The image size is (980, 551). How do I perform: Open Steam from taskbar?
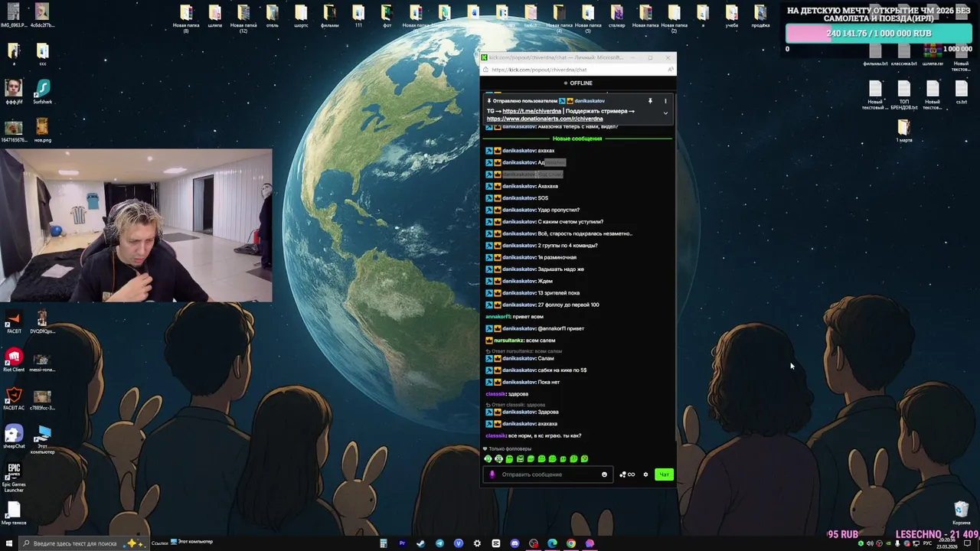tap(420, 543)
